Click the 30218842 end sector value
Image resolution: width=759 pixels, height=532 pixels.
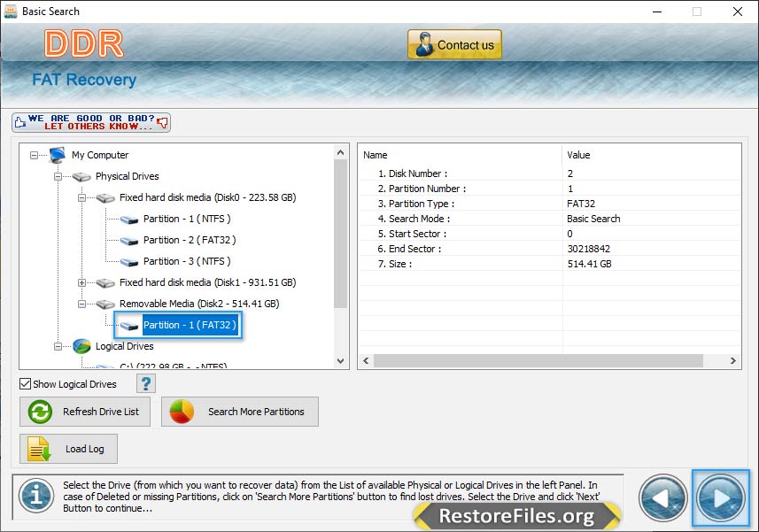tap(589, 249)
